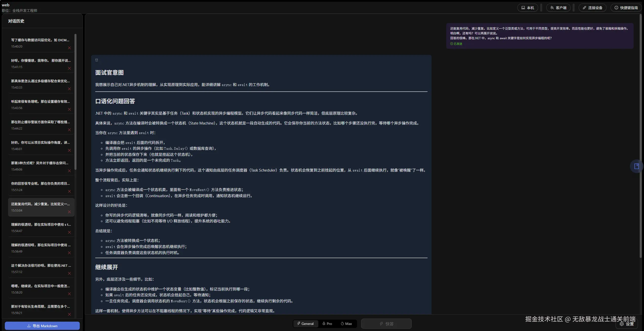Screen dimensions: 644x331
Task: Click 连接设备 link icon button
Action: 592,8
